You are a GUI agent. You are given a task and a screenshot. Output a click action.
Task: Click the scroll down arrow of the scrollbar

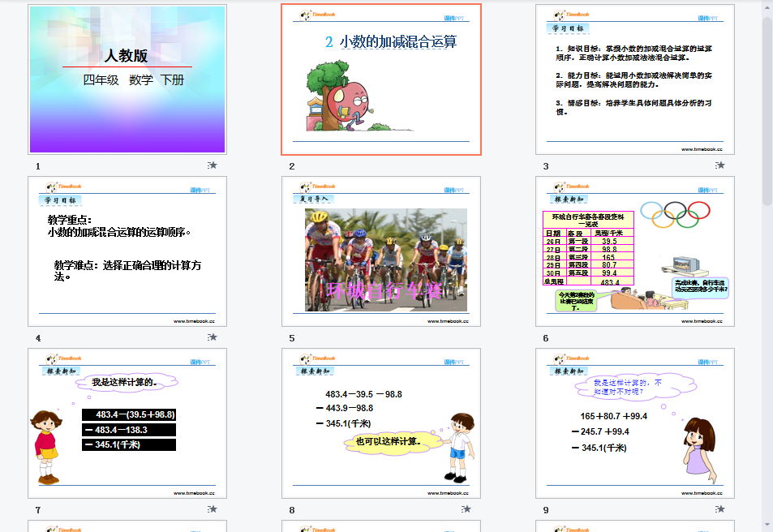pyautogui.click(x=767, y=526)
